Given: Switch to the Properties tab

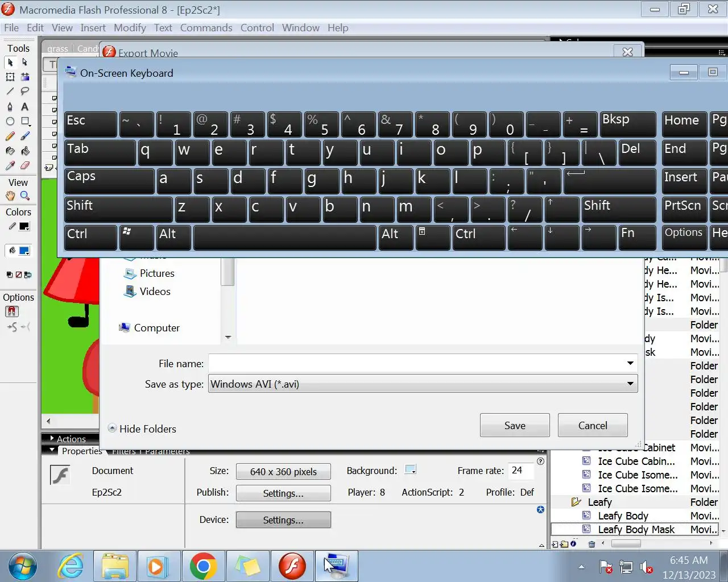Looking at the screenshot, I should pyautogui.click(x=82, y=451).
